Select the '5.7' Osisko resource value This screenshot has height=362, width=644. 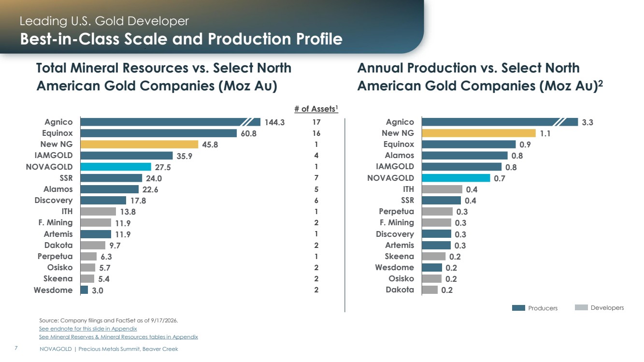[x=105, y=268]
